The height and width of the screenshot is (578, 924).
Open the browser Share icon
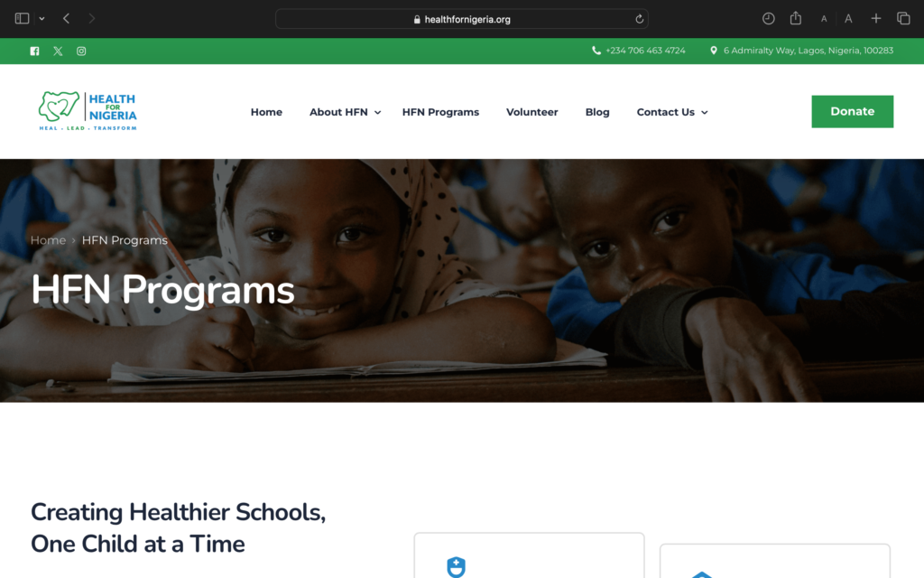click(x=796, y=18)
